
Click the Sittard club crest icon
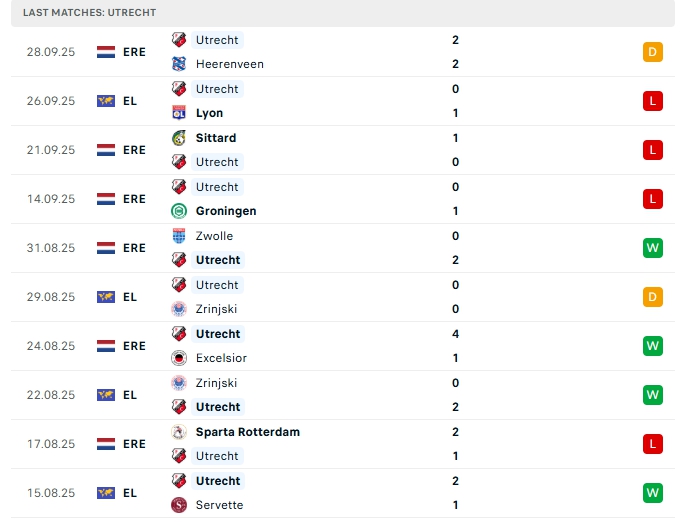point(179,138)
